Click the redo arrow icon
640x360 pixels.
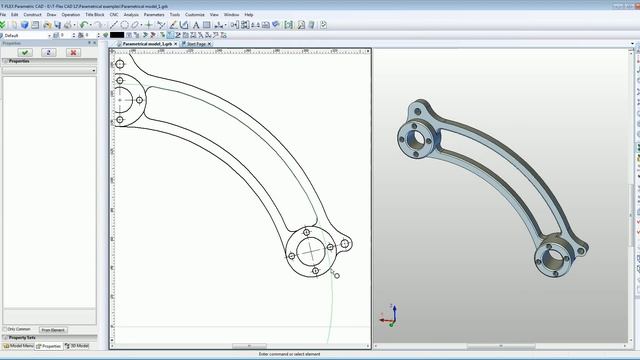98,25
